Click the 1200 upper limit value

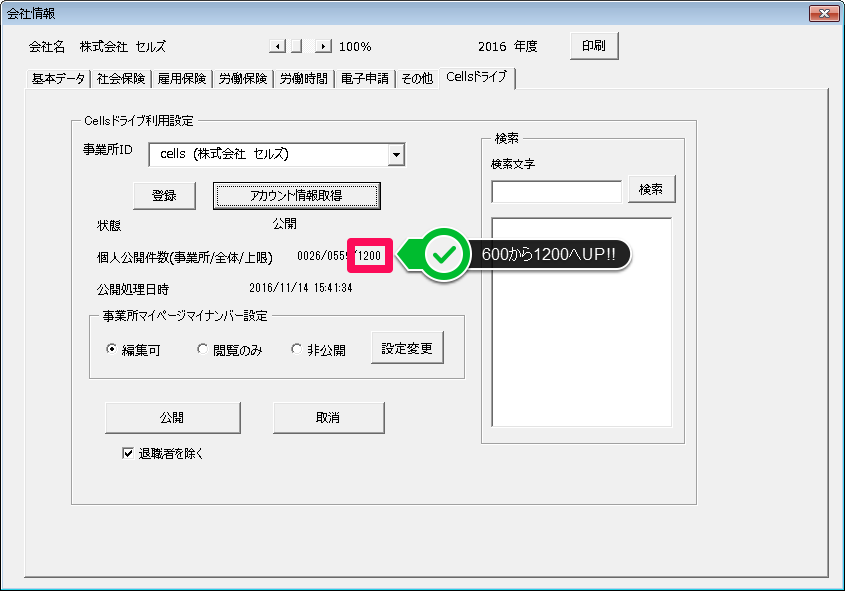tap(370, 256)
